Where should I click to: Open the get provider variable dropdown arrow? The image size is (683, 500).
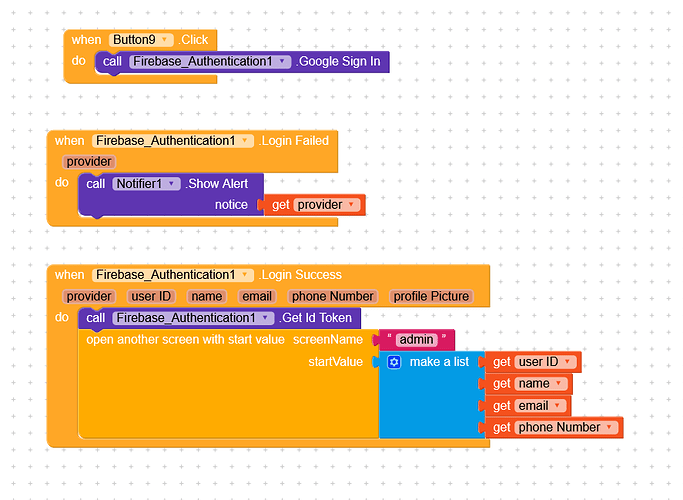(351, 205)
